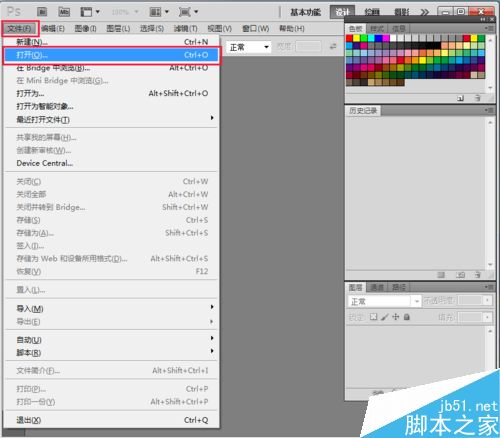Screen dimensions: 500x438
Task: Choose 打开为智能对象... menu item
Action: 111,106
